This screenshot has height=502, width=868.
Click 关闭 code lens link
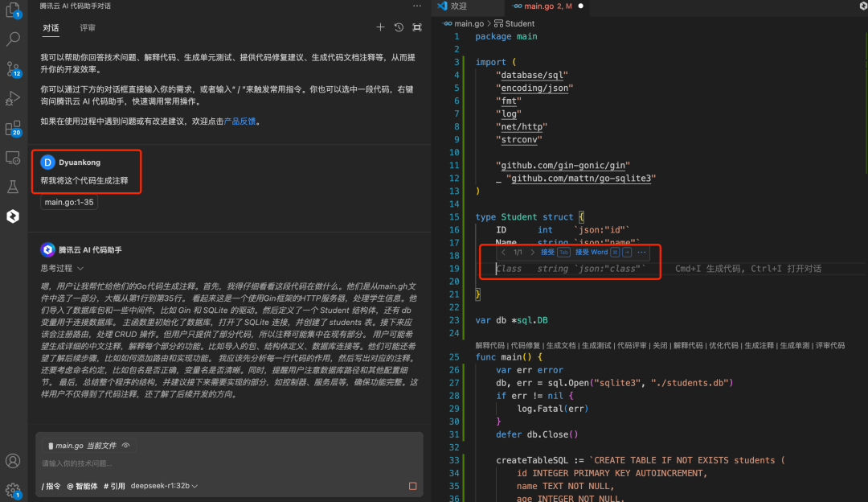(x=660, y=346)
